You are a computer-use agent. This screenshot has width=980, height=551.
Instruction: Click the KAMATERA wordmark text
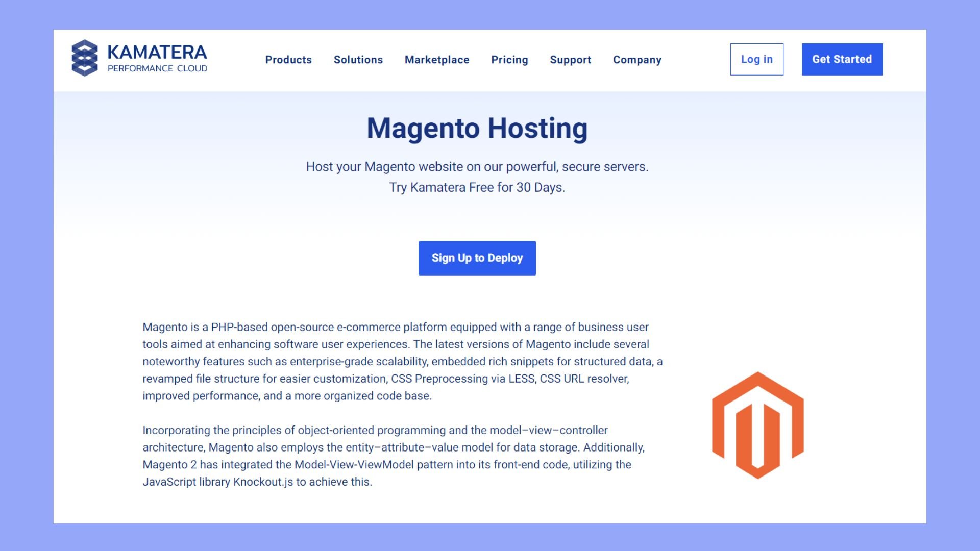click(157, 52)
